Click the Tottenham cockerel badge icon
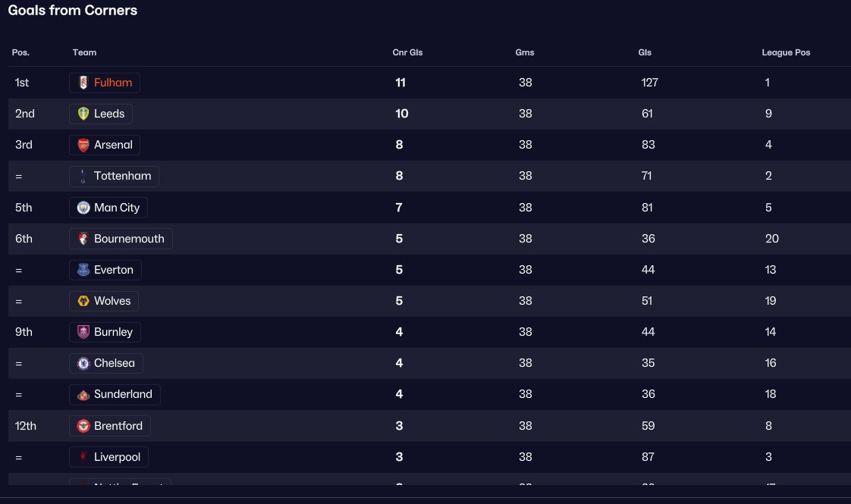Screen dimensions: 851x504 pyautogui.click(x=83, y=176)
